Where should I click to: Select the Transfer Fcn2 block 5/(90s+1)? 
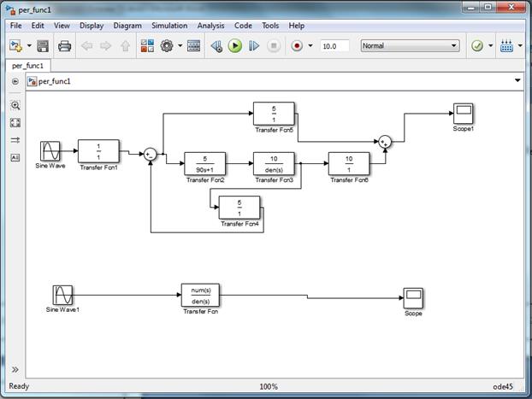[x=205, y=164]
